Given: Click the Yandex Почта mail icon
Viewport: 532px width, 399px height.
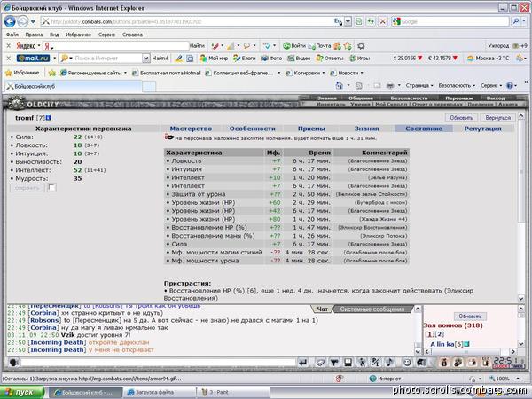Looking at the screenshot, I should pos(319,46).
